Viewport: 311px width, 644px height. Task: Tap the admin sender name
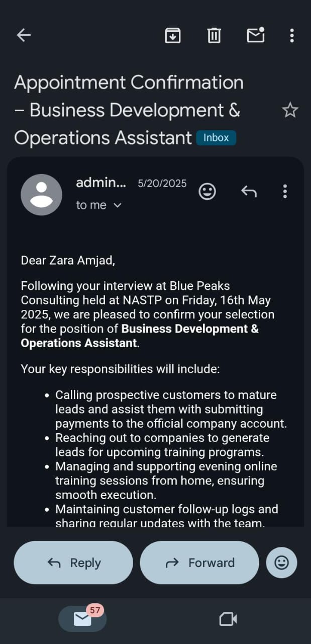point(101,183)
